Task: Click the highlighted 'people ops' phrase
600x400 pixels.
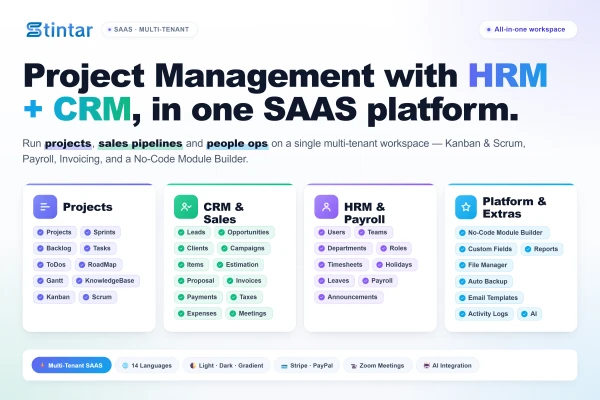Action: (x=237, y=144)
